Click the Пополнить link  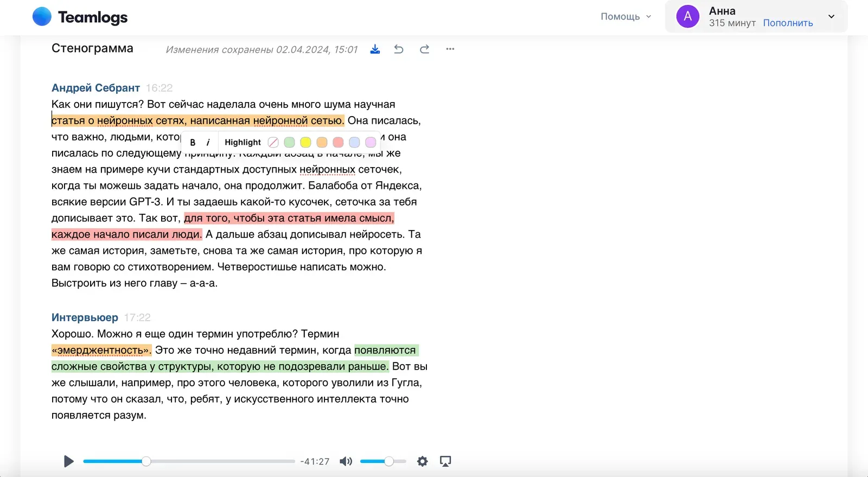click(x=788, y=23)
